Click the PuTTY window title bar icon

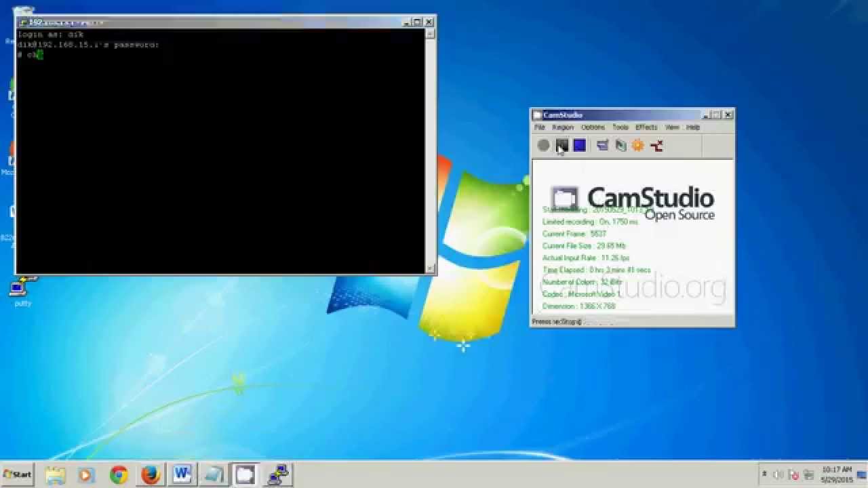pos(23,22)
